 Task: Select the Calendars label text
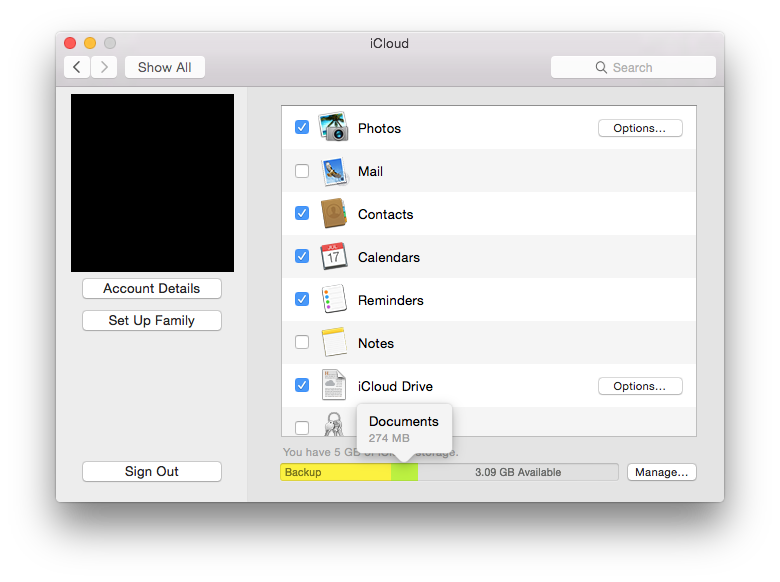tap(389, 257)
